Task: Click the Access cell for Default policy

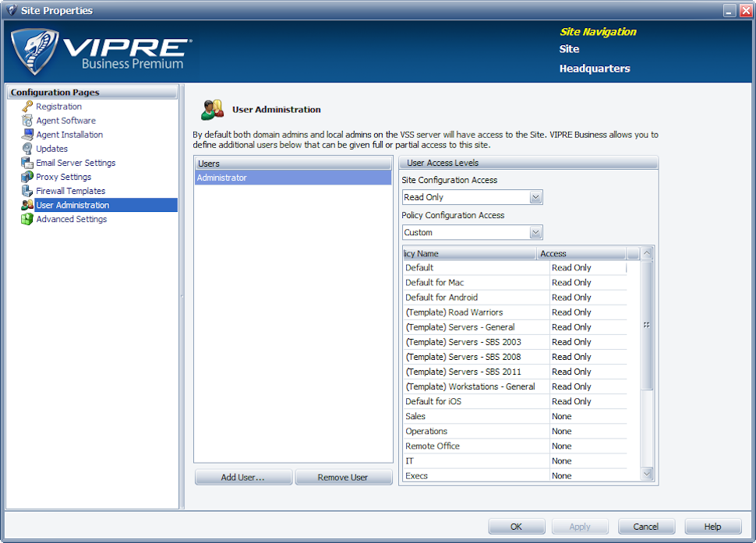Action: click(x=588, y=267)
